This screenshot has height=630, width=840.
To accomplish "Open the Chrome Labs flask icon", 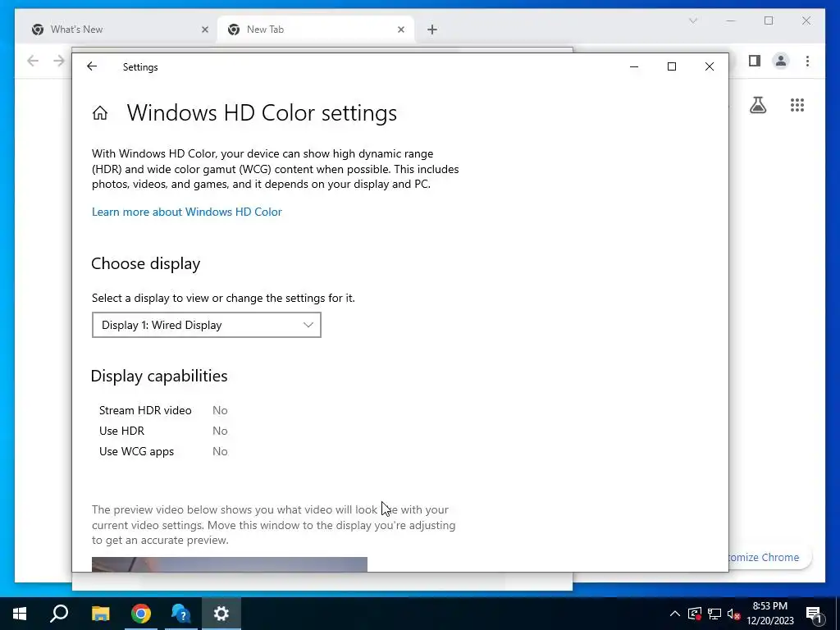I will [757, 105].
